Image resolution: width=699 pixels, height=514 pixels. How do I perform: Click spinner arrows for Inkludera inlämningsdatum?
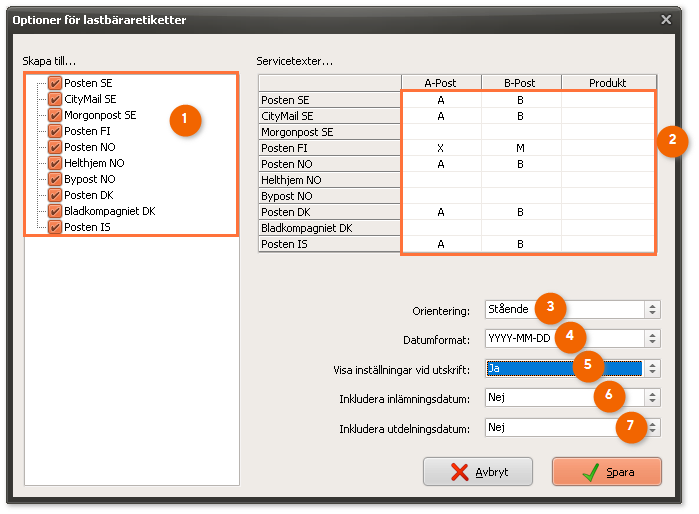click(x=653, y=398)
